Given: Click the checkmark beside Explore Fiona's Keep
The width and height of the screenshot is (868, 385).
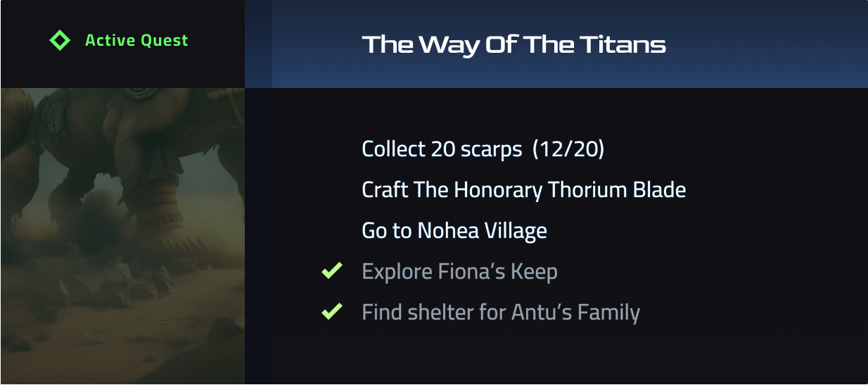Looking at the screenshot, I should point(331,271).
